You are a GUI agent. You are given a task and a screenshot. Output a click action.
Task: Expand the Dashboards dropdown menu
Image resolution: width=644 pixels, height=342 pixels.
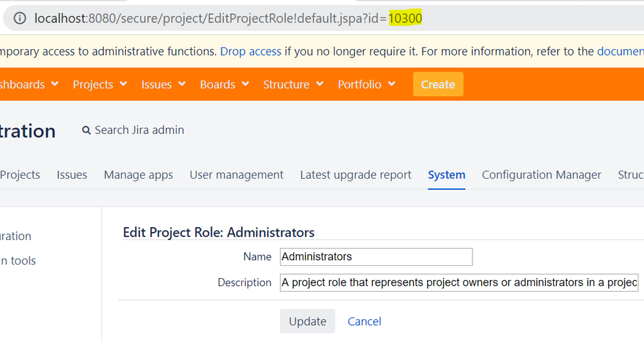point(29,84)
